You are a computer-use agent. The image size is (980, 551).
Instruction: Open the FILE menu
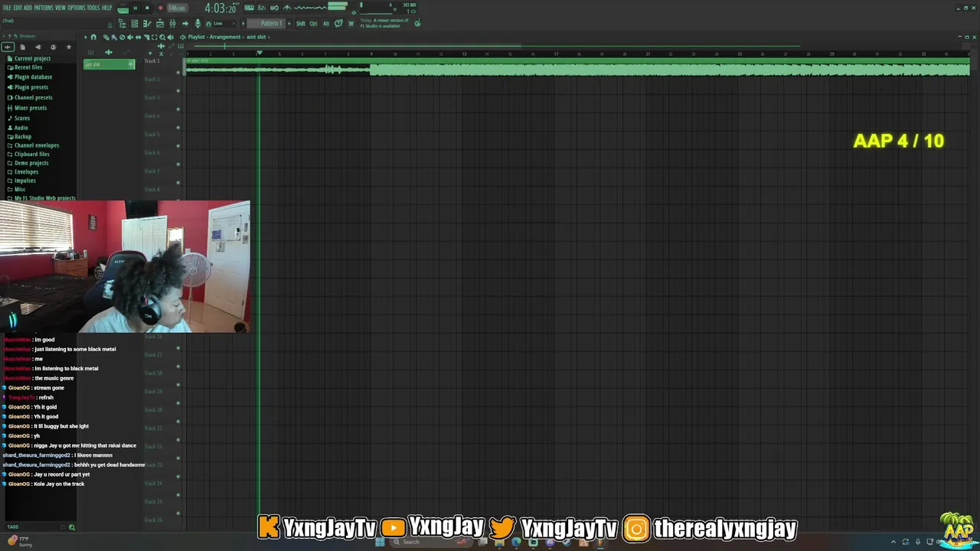(x=7, y=8)
